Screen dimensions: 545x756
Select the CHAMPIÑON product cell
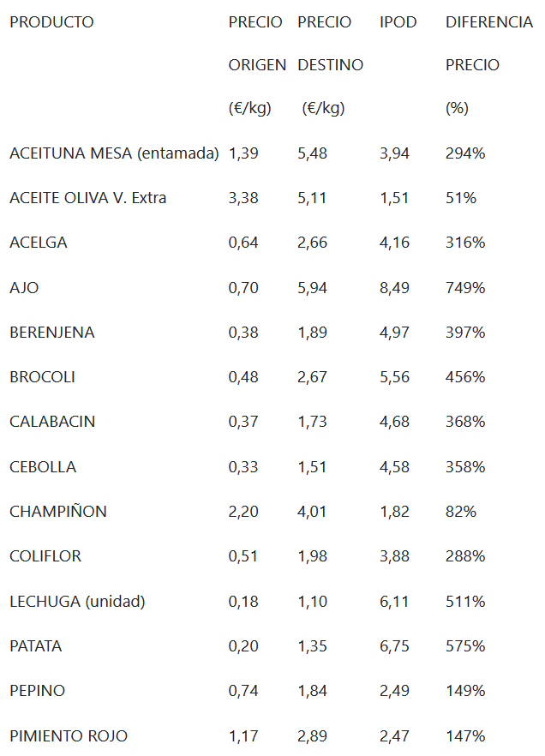[x=57, y=512]
